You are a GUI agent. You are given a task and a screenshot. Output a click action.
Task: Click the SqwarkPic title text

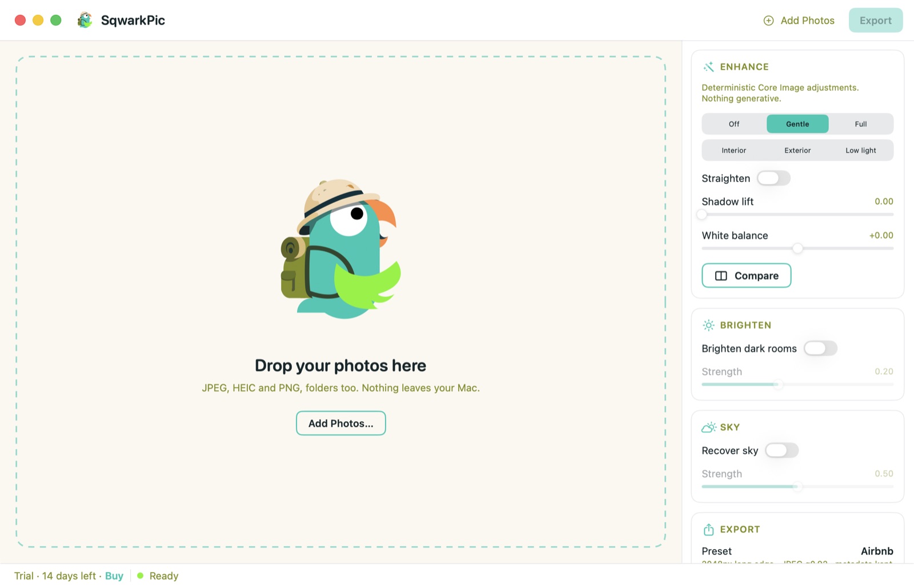click(x=133, y=20)
